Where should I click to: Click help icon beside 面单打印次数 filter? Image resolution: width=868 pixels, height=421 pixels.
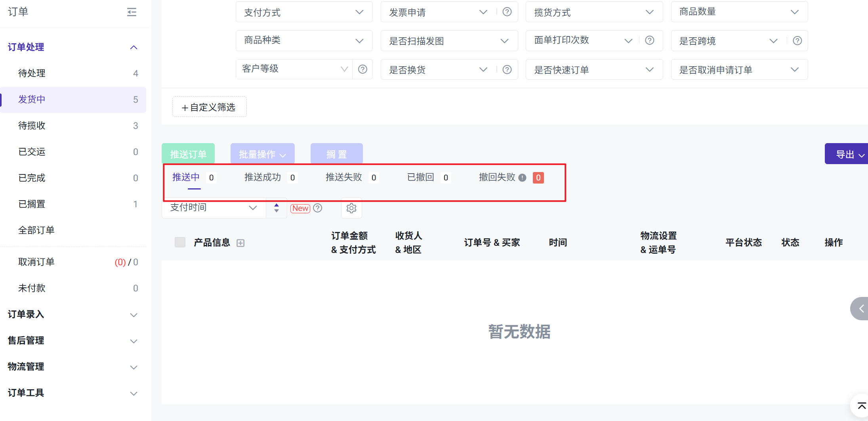tap(649, 40)
